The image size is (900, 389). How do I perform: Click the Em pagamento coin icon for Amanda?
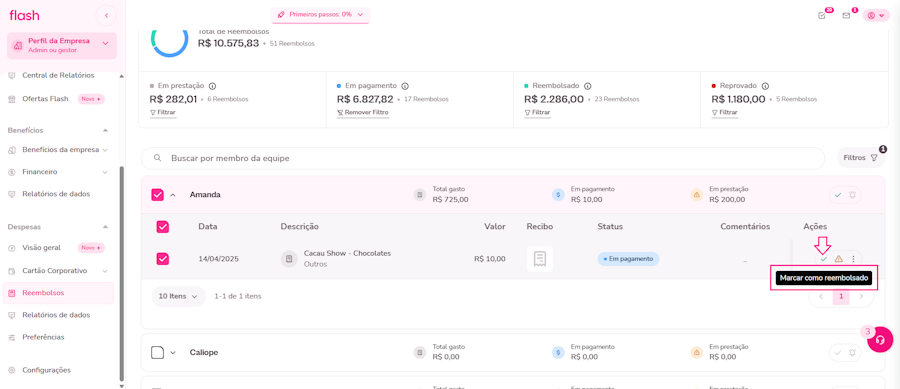(558, 194)
